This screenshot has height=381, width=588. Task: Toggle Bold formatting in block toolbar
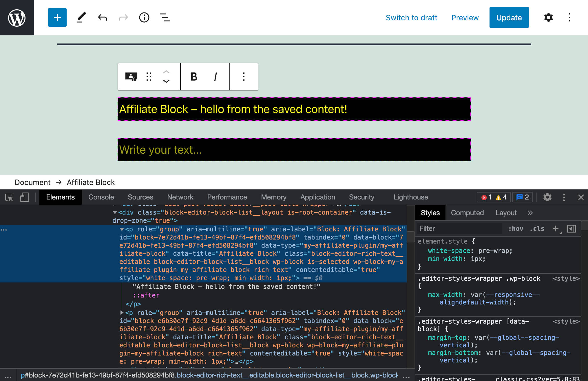[x=194, y=77]
